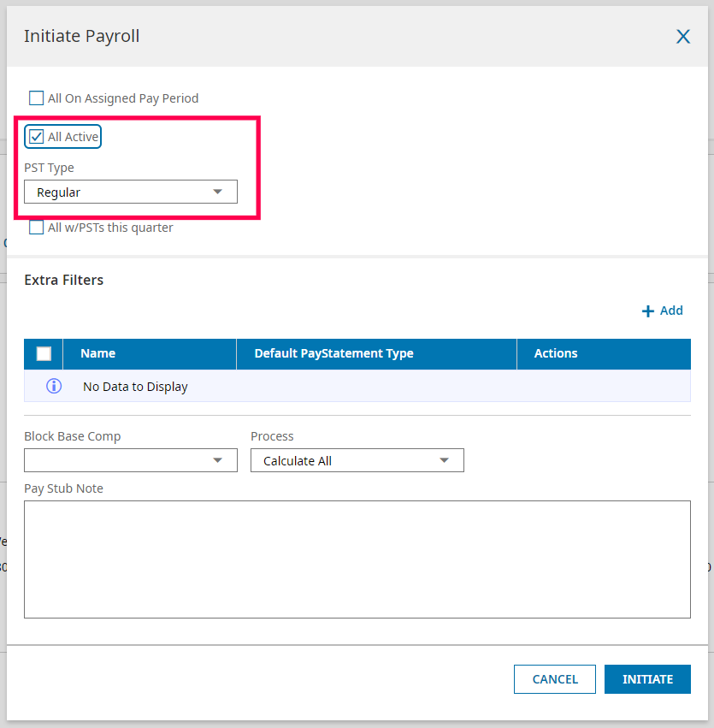
Task: Open the Process dropdown showing Calculate All
Action: pyautogui.click(x=357, y=460)
